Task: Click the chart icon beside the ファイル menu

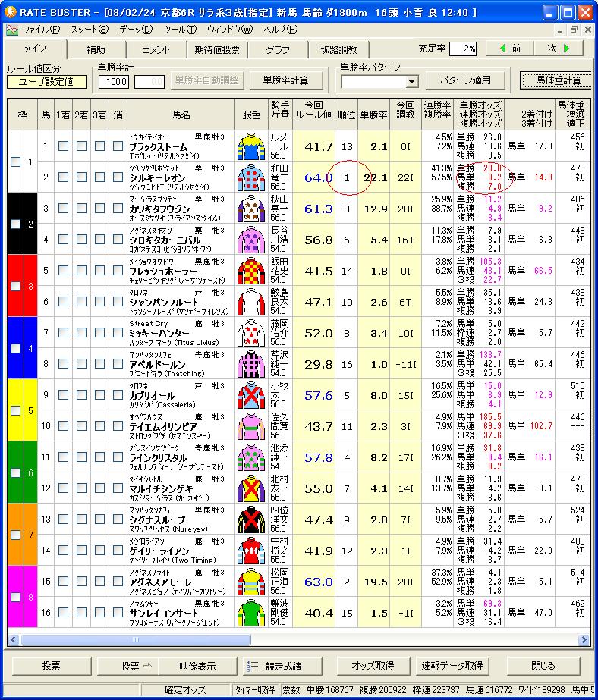Action: (12, 30)
